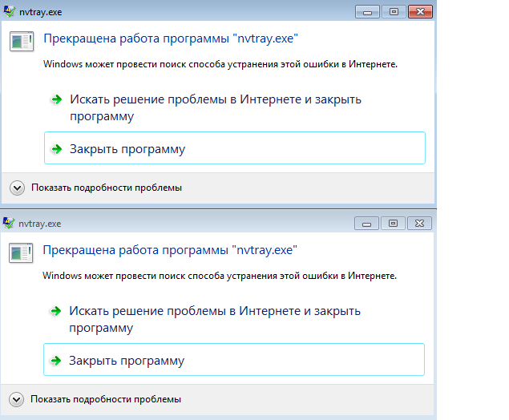Click green arrow beside 'Искать решение' in bottom dialog
509x420 pixels.
coord(56,311)
